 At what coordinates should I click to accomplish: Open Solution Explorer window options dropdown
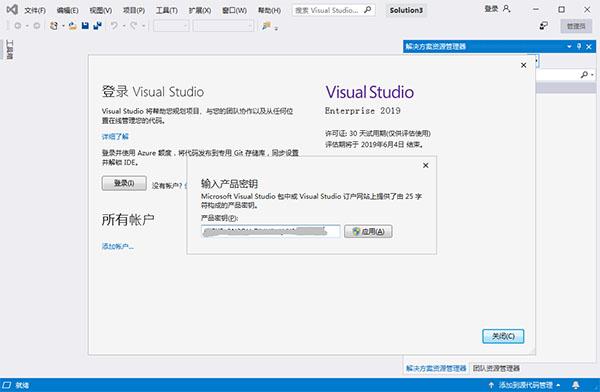[x=569, y=46]
